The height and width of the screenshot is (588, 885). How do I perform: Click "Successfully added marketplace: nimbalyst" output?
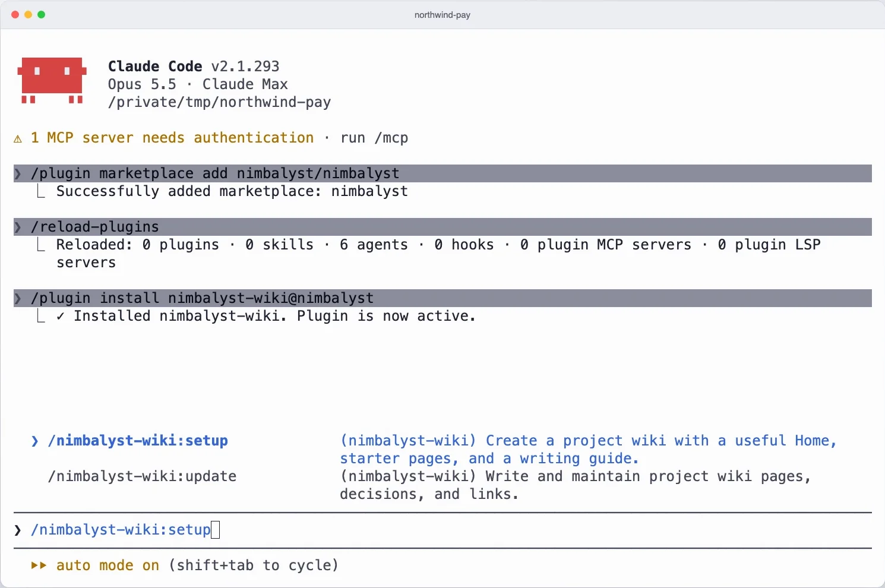pyautogui.click(x=232, y=191)
